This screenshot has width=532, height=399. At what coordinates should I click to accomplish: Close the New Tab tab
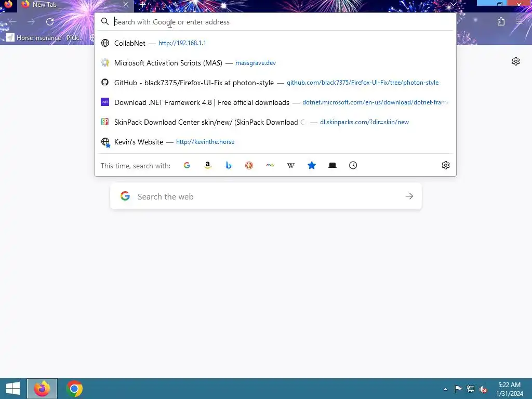(126, 4)
